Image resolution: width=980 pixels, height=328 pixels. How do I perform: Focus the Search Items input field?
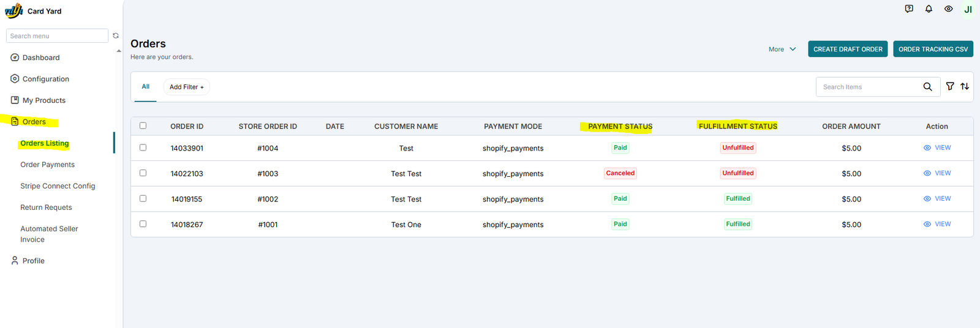[x=869, y=87]
